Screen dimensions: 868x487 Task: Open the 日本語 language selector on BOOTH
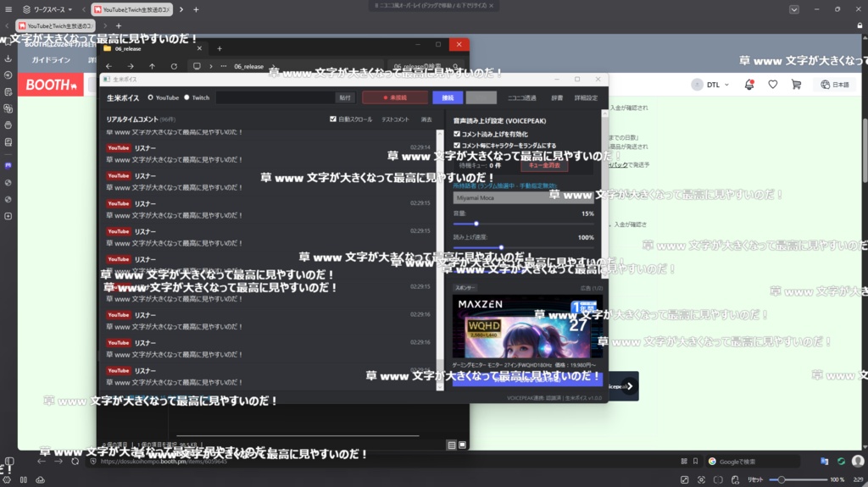(x=835, y=85)
